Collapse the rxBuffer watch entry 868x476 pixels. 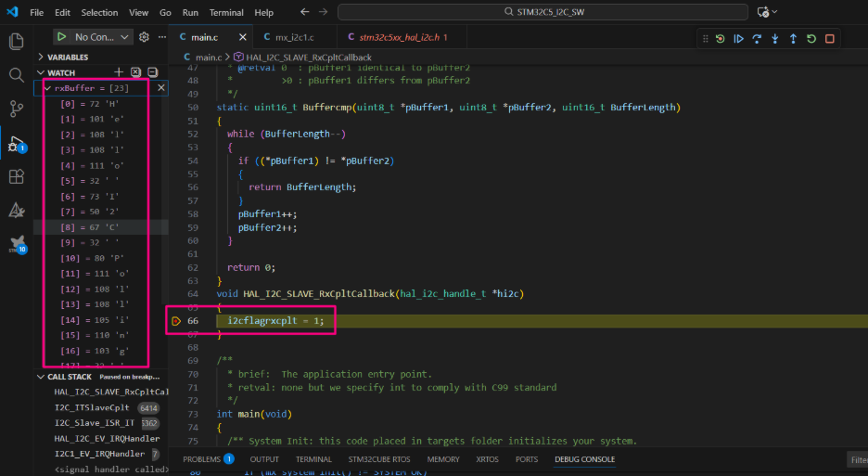[x=47, y=88]
